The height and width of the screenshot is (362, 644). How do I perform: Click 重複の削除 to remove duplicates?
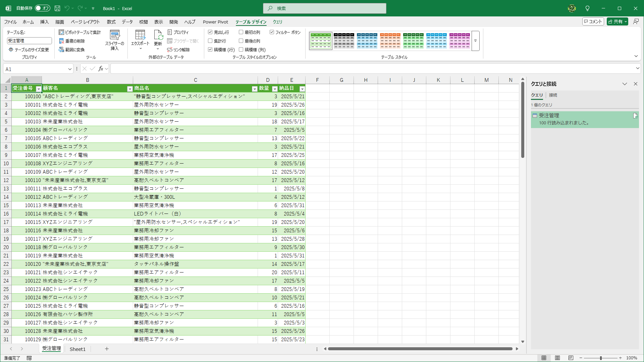[73, 41]
